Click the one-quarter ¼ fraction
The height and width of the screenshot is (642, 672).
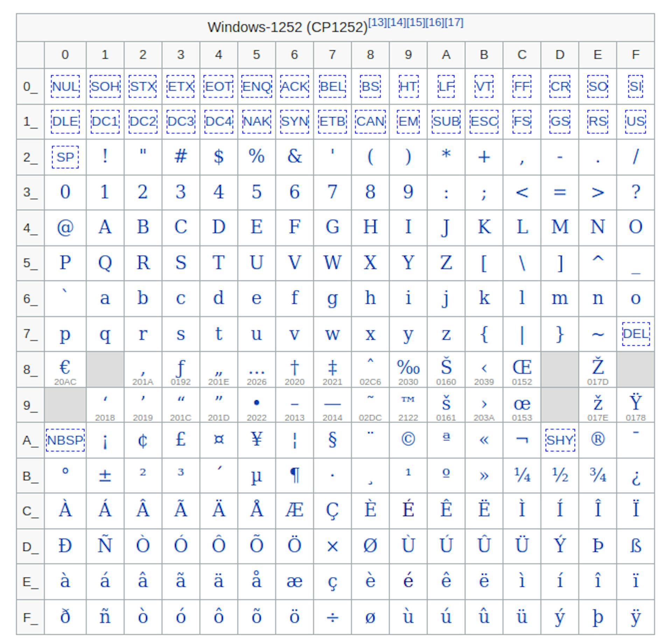tap(522, 475)
